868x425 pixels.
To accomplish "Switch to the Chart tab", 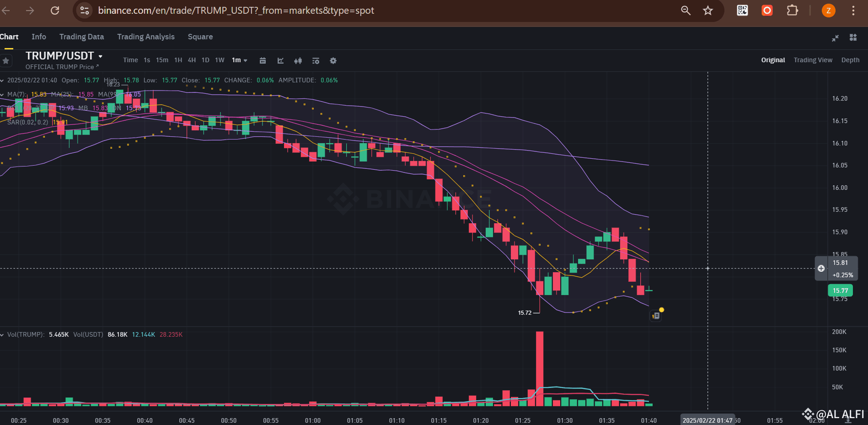I will [9, 37].
